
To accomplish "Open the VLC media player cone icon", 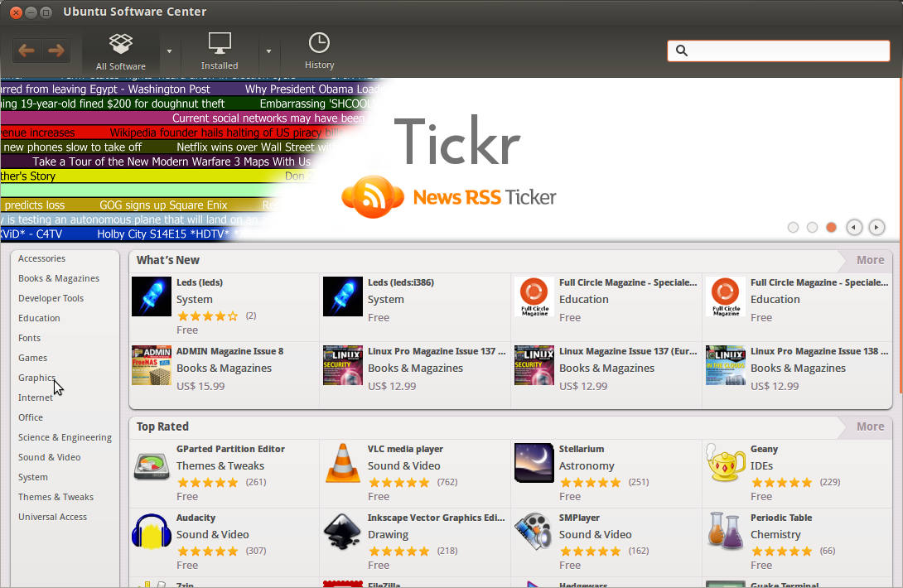I will [343, 463].
